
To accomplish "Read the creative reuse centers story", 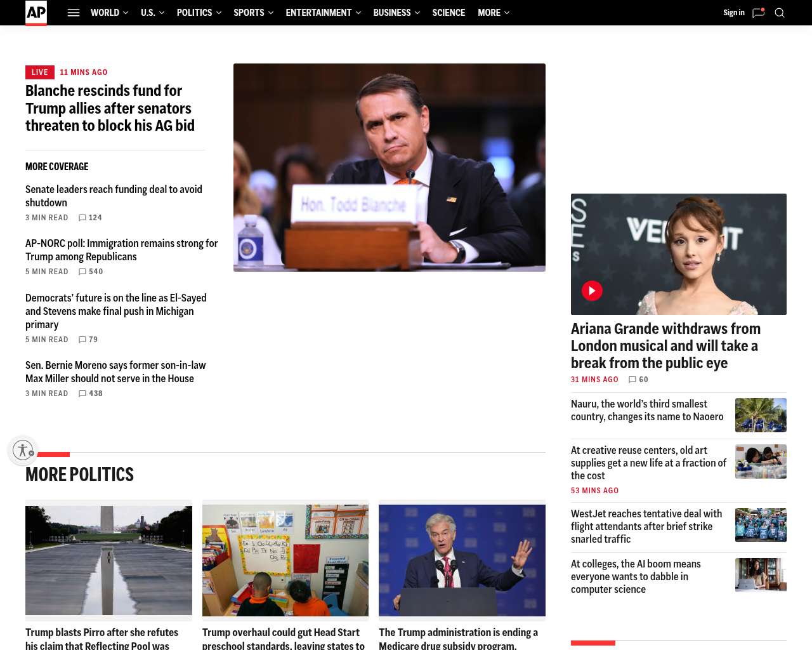I will point(648,463).
